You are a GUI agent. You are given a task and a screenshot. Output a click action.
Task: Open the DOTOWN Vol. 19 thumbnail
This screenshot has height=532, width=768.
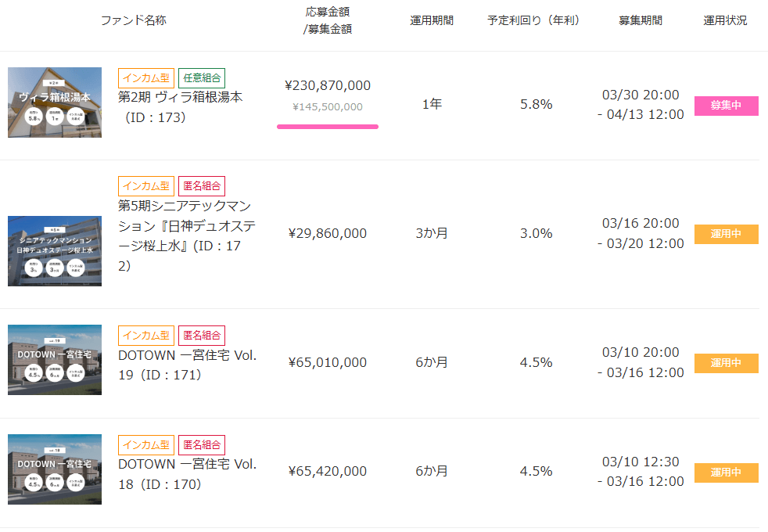click(x=55, y=360)
